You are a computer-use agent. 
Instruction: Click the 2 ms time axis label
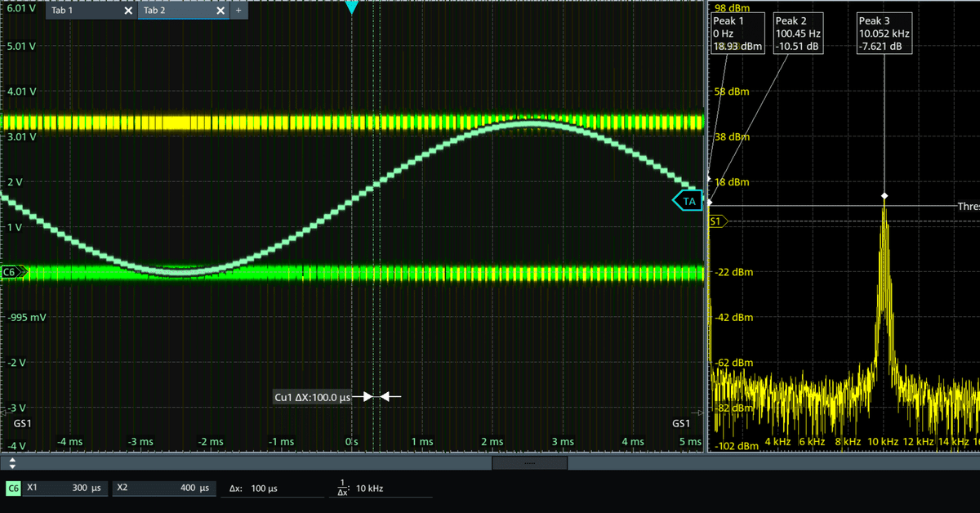pos(492,442)
